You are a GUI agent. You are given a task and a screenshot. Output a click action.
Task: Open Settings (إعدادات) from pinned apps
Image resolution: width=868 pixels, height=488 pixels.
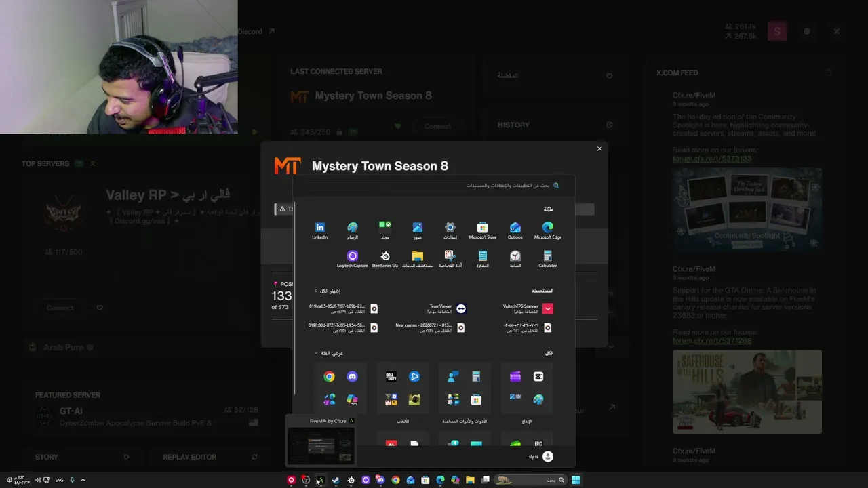(x=450, y=230)
